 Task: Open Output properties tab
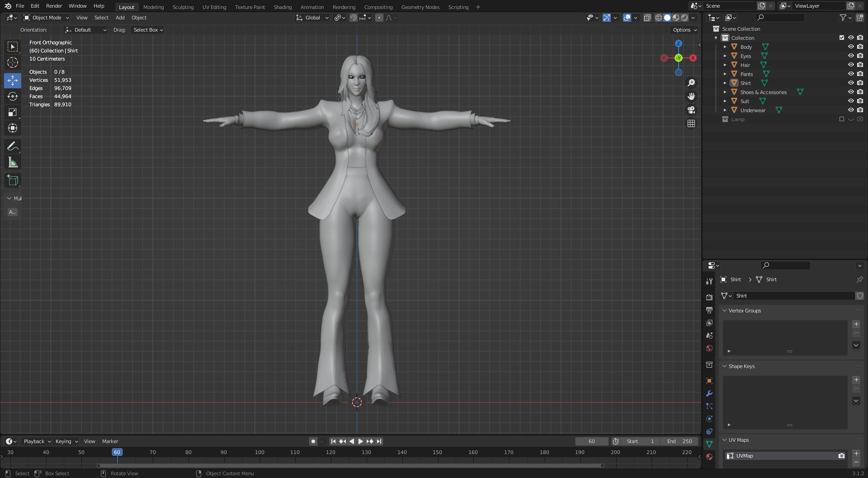tap(709, 310)
